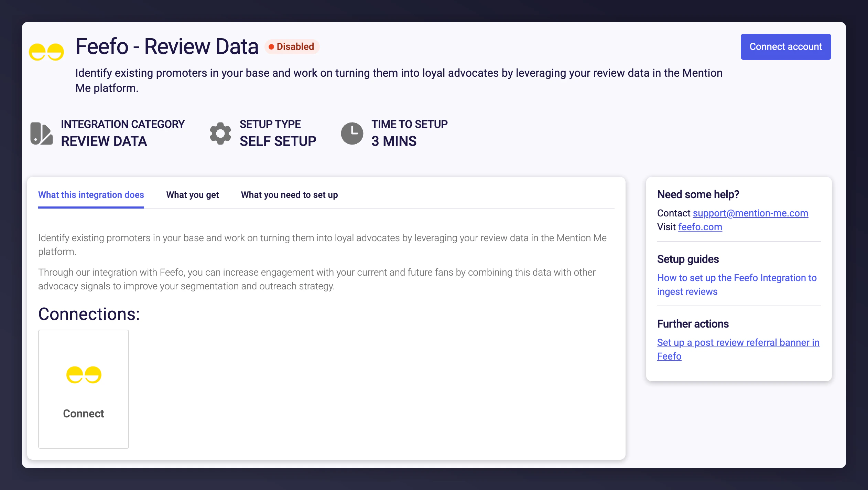Click the Setup guides heading

[688, 259]
